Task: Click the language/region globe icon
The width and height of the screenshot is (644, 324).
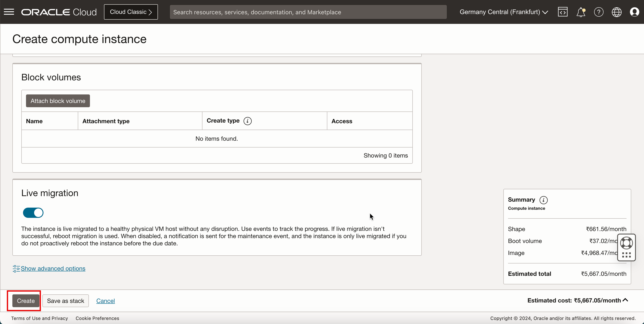Action: pos(617,12)
